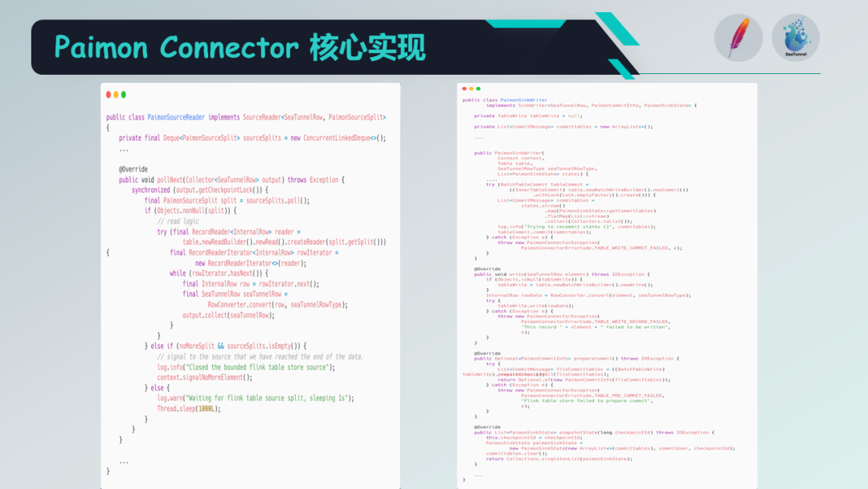Click 'while (rowIterator.hasNext())' line
This screenshot has width=868, height=489.
219,273
